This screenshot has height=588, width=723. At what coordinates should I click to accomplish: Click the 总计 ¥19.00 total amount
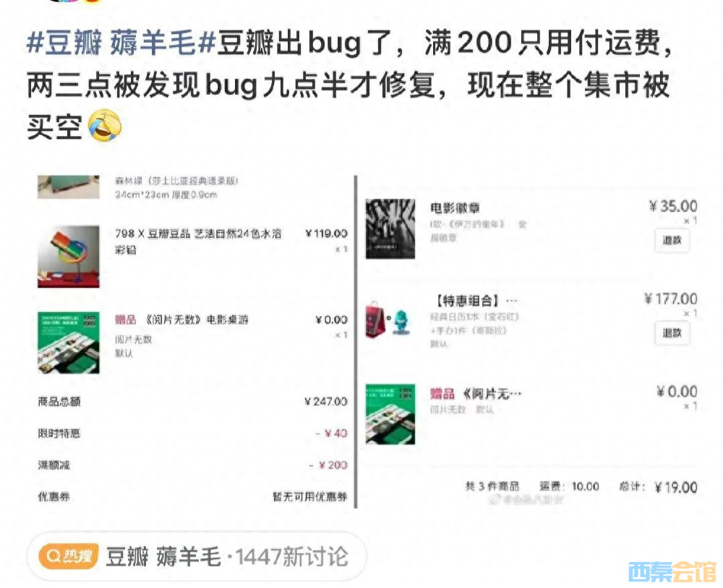coord(658,487)
